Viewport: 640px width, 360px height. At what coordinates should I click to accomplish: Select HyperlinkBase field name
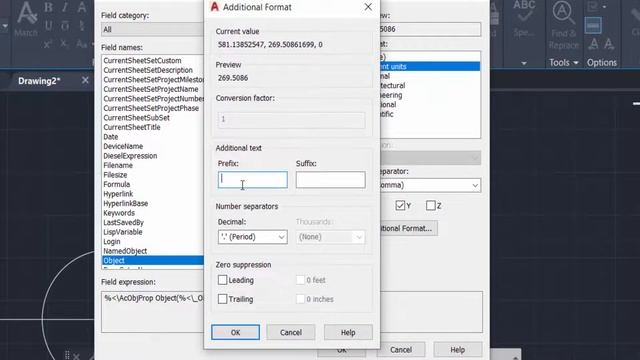point(126,203)
